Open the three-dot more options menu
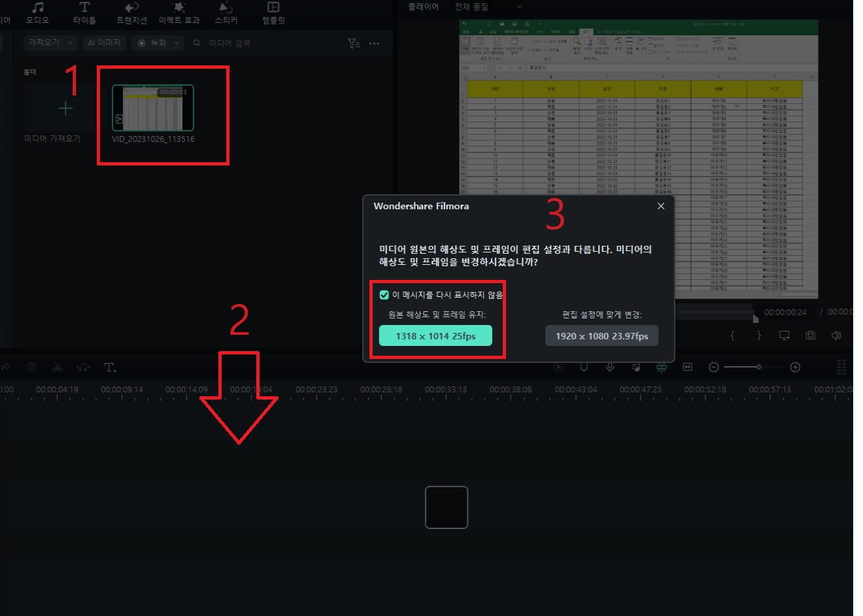 [x=374, y=43]
